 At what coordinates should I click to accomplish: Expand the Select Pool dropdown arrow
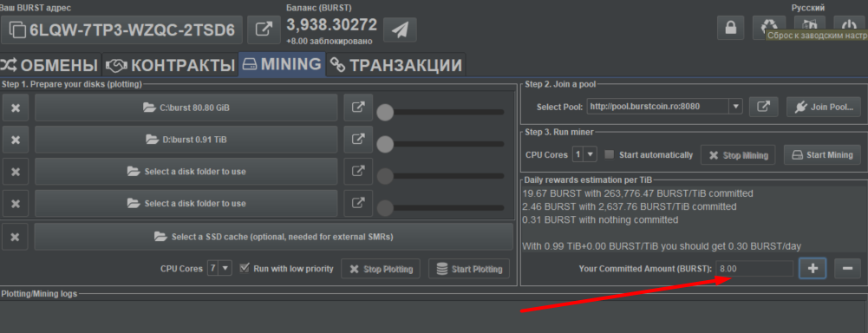click(735, 106)
